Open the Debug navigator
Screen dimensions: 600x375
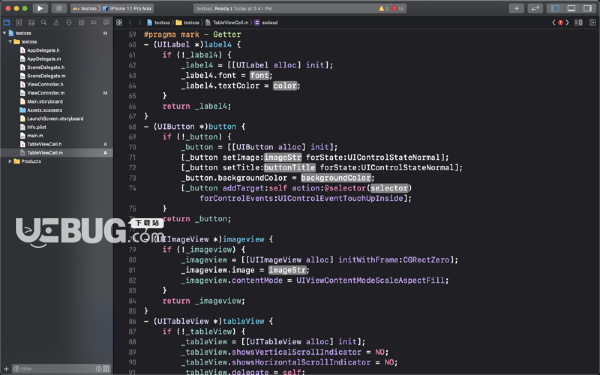click(81, 23)
